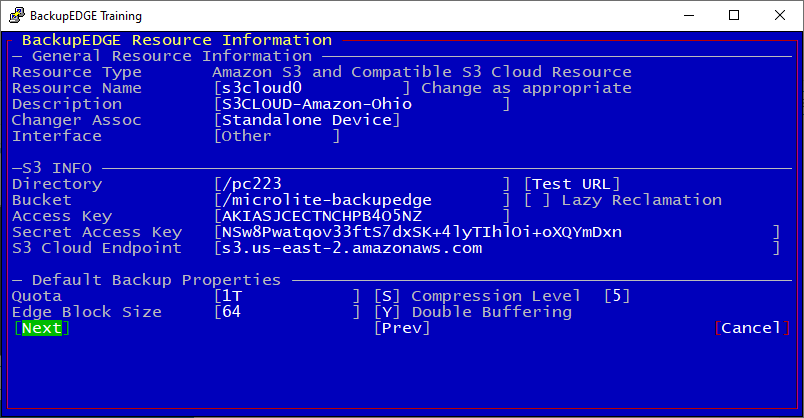Open the Changer Assoc Standalone Device selector
The height and width of the screenshot is (418, 804).
point(307,120)
